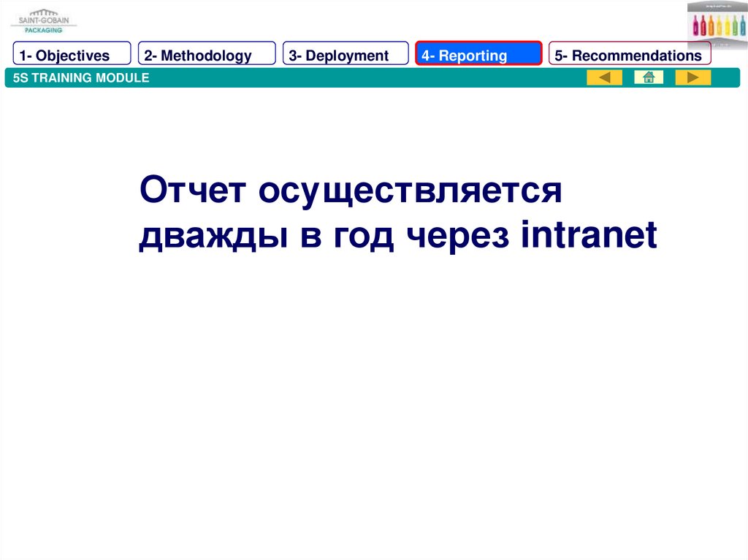Select the highlighted 4- Reporting tab
The width and height of the screenshot is (748, 560).
click(478, 55)
